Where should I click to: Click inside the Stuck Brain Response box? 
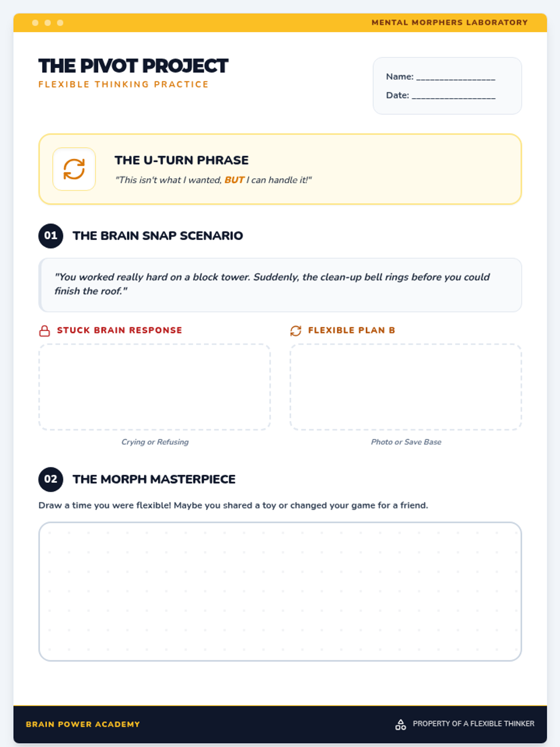[154, 387]
